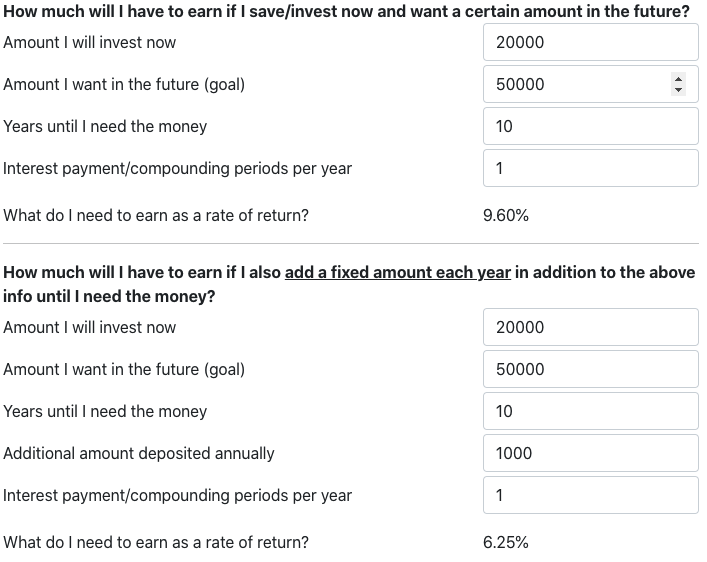
Task: Click the second 'Amount I will invest now' label
Action: tap(89, 327)
